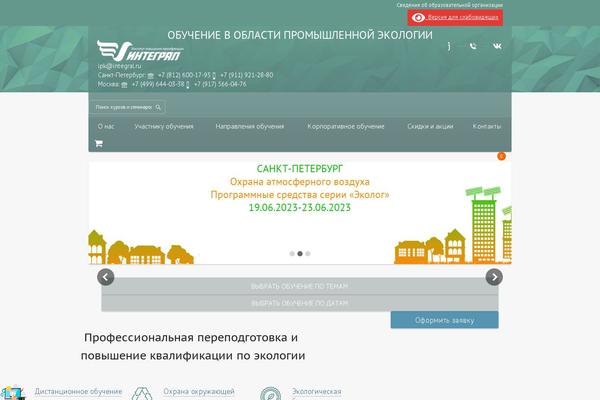Open Версия для слабовидящих link
This screenshot has height=400, width=600.
[463, 18]
